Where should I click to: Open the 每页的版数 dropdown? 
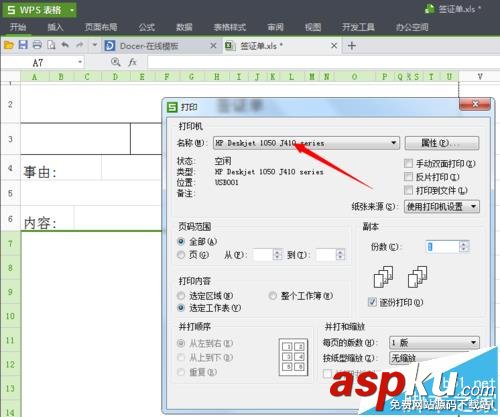434,342
